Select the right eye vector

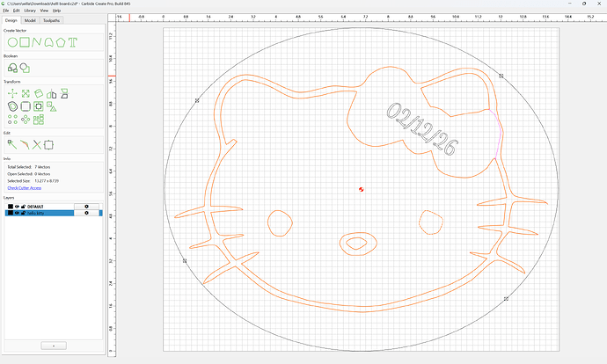pyautogui.click(x=431, y=222)
